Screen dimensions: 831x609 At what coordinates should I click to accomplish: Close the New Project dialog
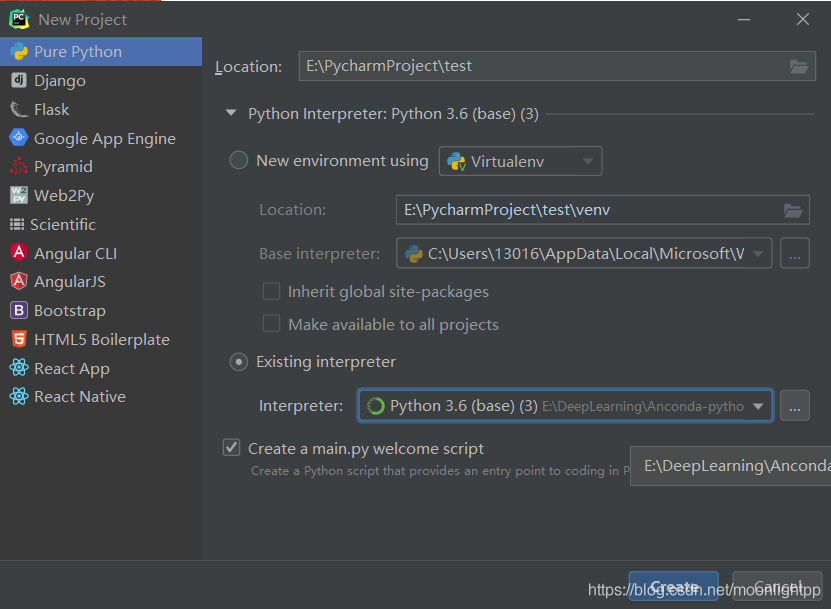(802, 19)
